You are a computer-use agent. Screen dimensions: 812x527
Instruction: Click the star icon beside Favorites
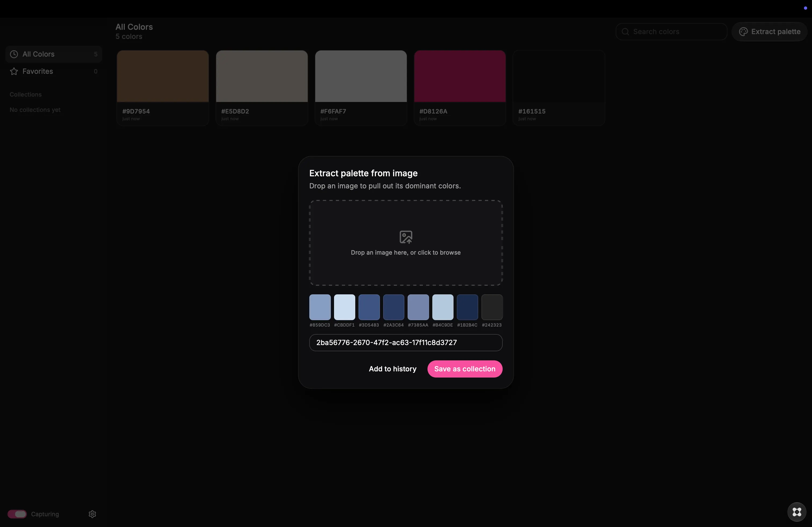pyautogui.click(x=14, y=71)
